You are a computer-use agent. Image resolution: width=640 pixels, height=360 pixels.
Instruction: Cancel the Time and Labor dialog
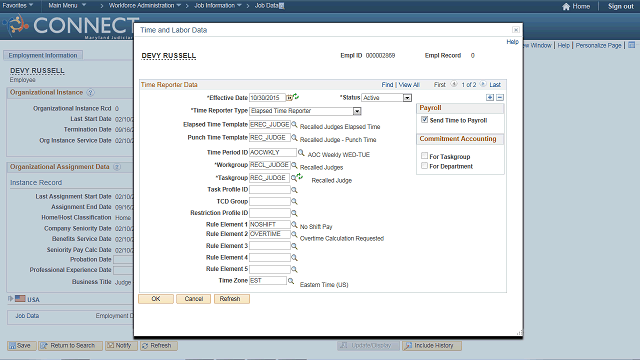coord(193,299)
